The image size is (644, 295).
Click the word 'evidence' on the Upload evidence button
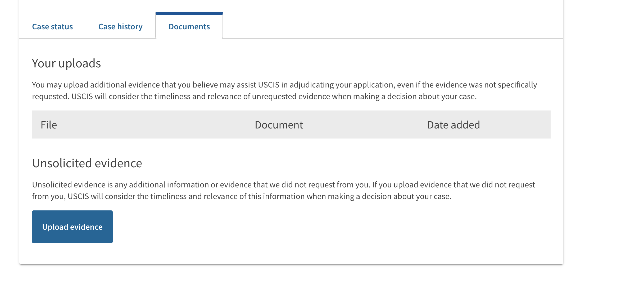coord(86,227)
